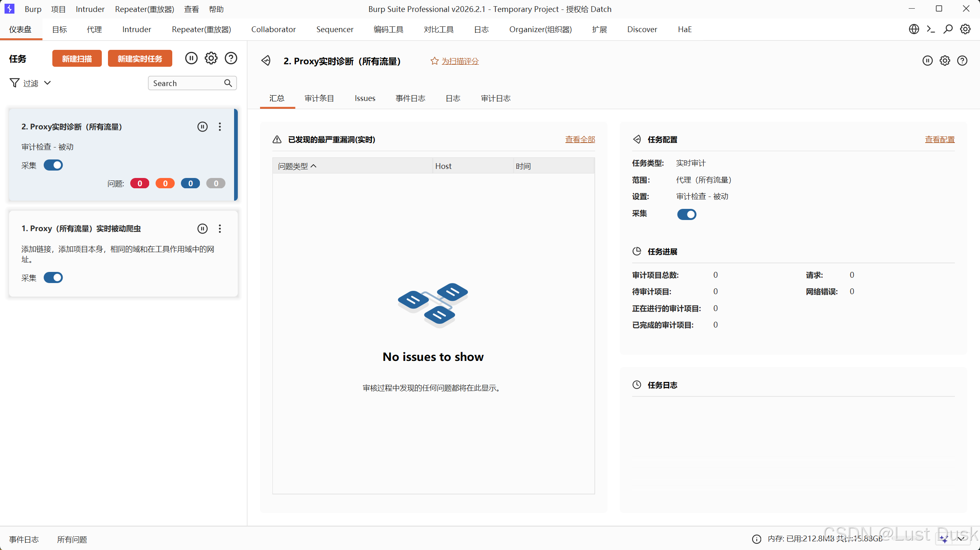This screenshot has width=980, height=550.
Task: Click the red high-severity issue count badge
Action: click(140, 183)
